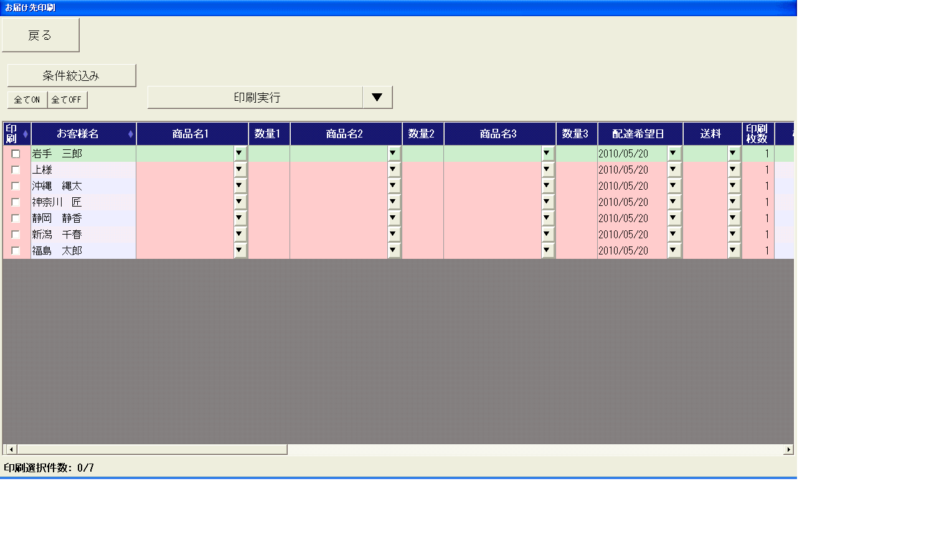The height and width of the screenshot is (560, 934).
Task: Click the 印刷実行 print button
Action: [x=255, y=97]
